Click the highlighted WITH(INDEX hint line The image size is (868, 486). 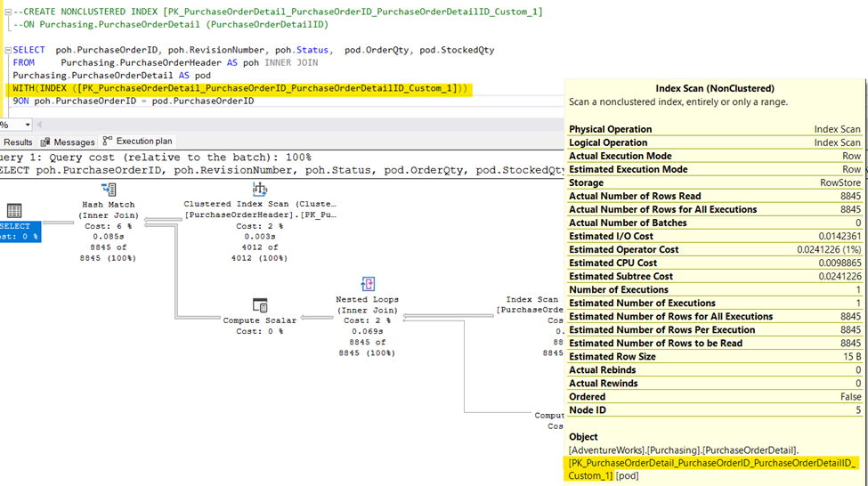point(239,88)
